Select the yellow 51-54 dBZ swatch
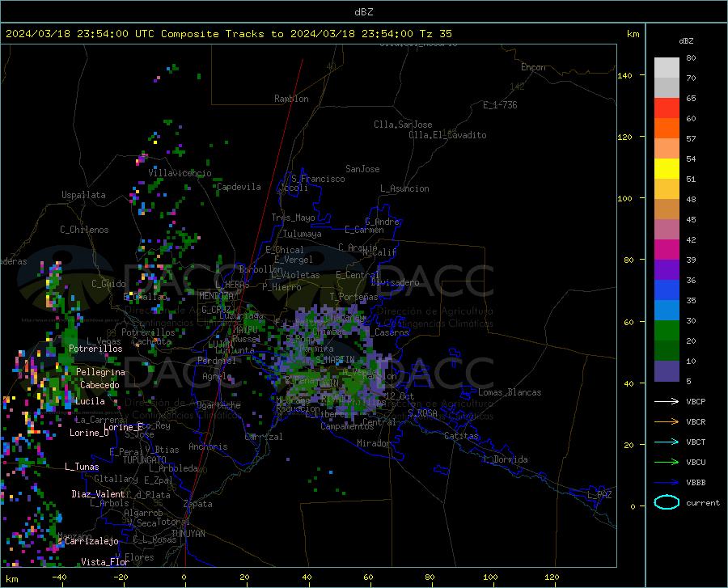Image resolution: width=728 pixels, height=588 pixels. tap(667, 169)
